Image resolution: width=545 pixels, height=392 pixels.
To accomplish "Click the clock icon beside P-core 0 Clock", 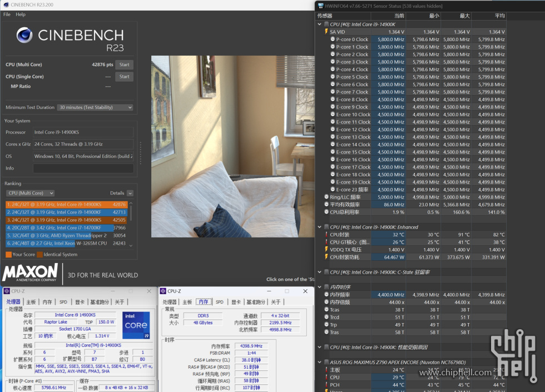I will click(x=333, y=39).
